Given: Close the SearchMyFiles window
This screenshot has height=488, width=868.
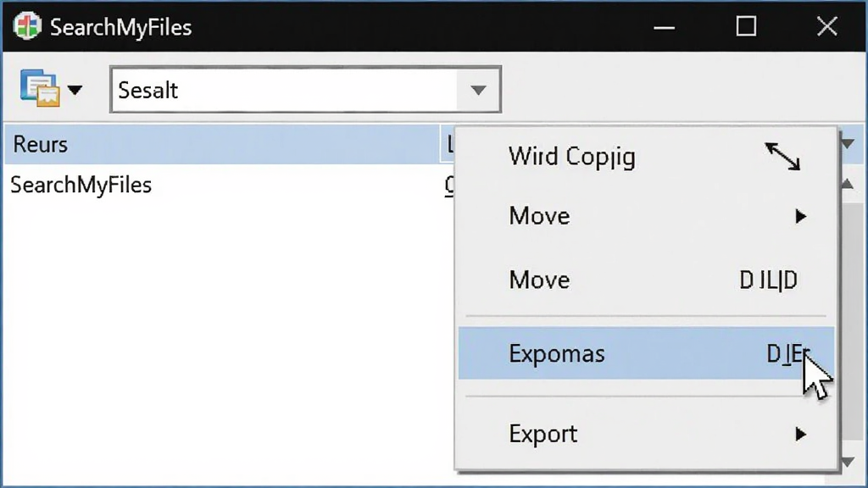Looking at the screenshot, I should click(x=827, y=26).
